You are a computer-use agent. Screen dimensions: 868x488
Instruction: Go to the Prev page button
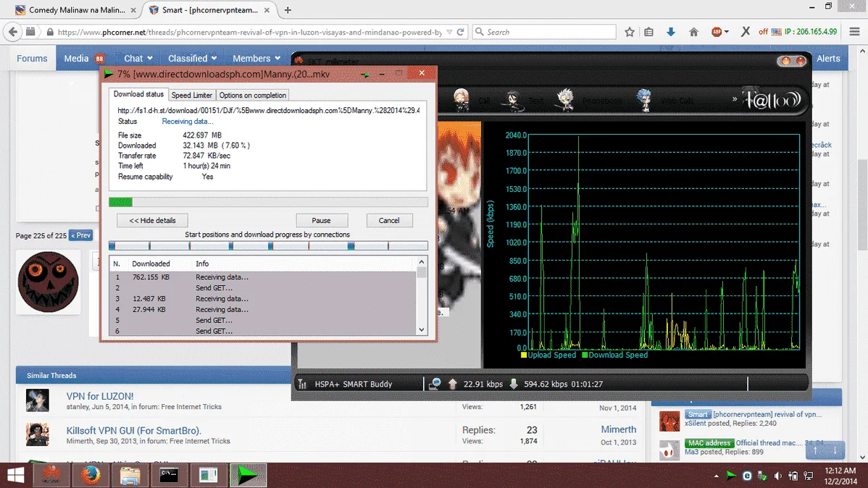tap(81, 235)
